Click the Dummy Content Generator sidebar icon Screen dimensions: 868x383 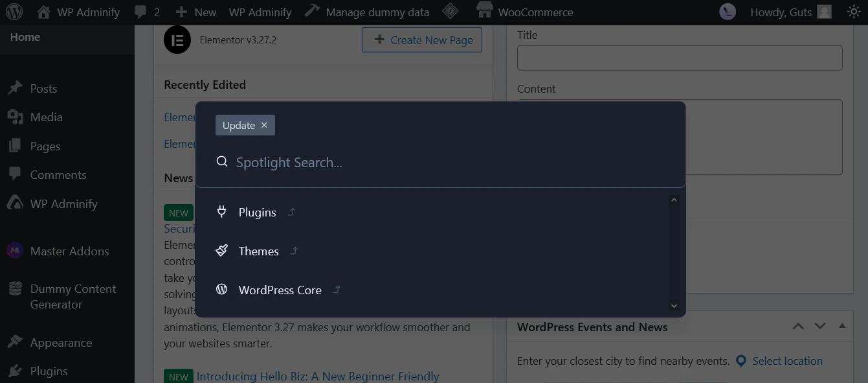point(14,288)
